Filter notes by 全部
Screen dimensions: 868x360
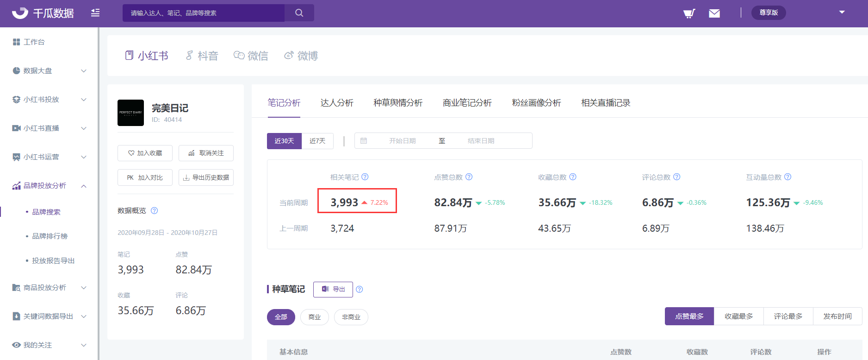pyautogui.click(x=281, y=317)
